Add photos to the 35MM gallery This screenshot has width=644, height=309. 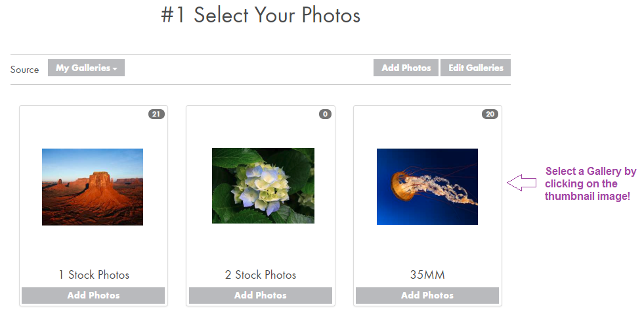pyautogui.click(x=427, y=295)
